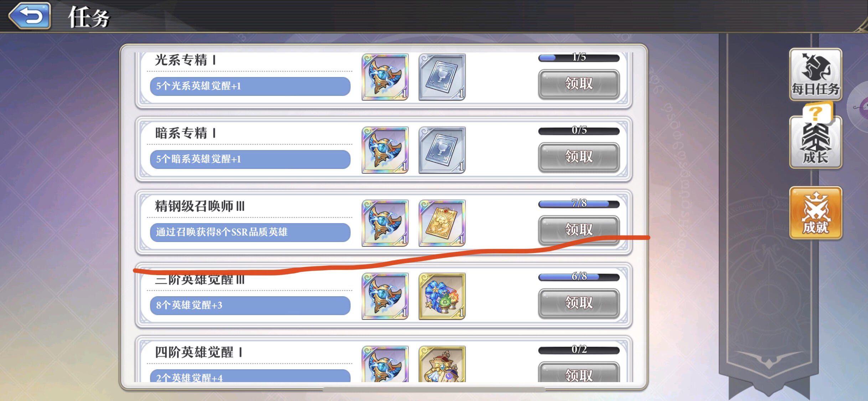Tap helmet reward icon in 光系专精 row
The height and width of the screenshot is (401, 868).
click(385, 77)
